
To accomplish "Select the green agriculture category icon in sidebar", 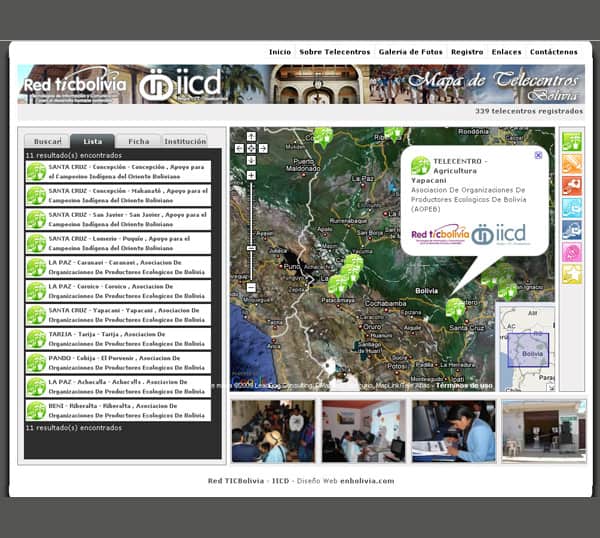I will (572, 142).
